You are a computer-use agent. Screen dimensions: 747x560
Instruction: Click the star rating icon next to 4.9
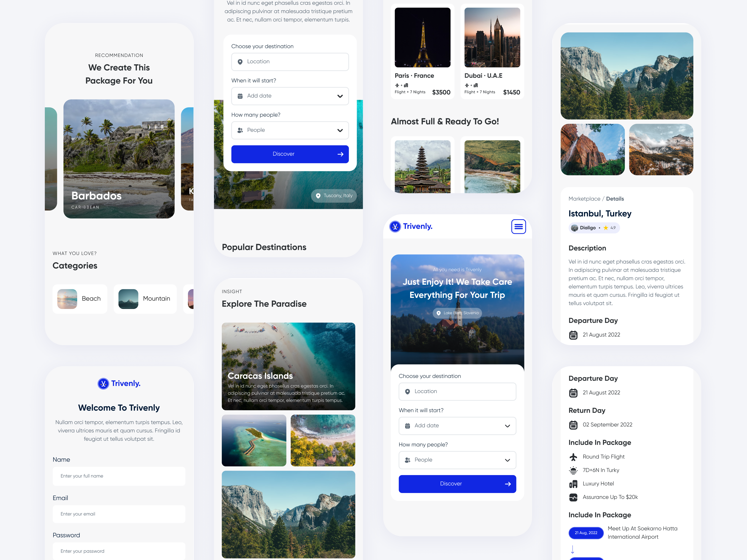[x=606, y=228]
